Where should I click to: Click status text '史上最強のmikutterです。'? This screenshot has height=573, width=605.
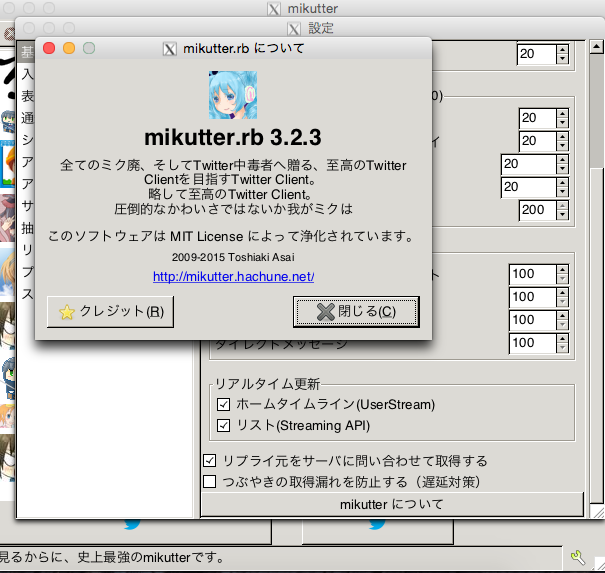coord(151,557)
